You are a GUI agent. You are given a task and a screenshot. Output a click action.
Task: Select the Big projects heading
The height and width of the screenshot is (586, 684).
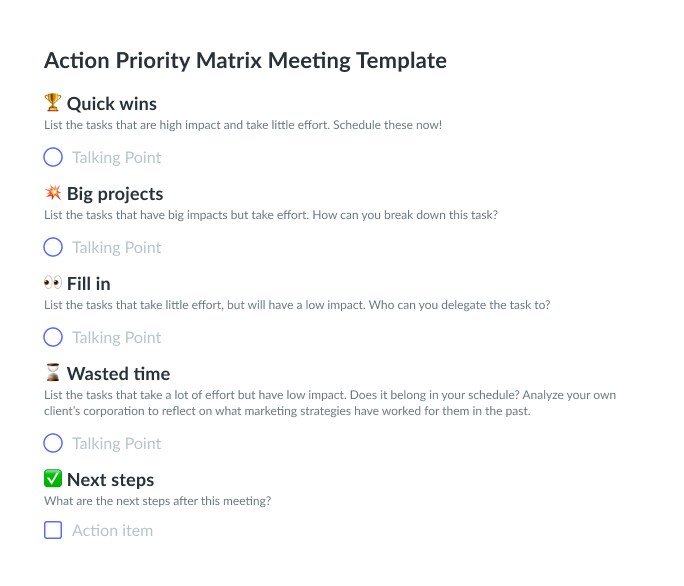click(x=115, y=193)
